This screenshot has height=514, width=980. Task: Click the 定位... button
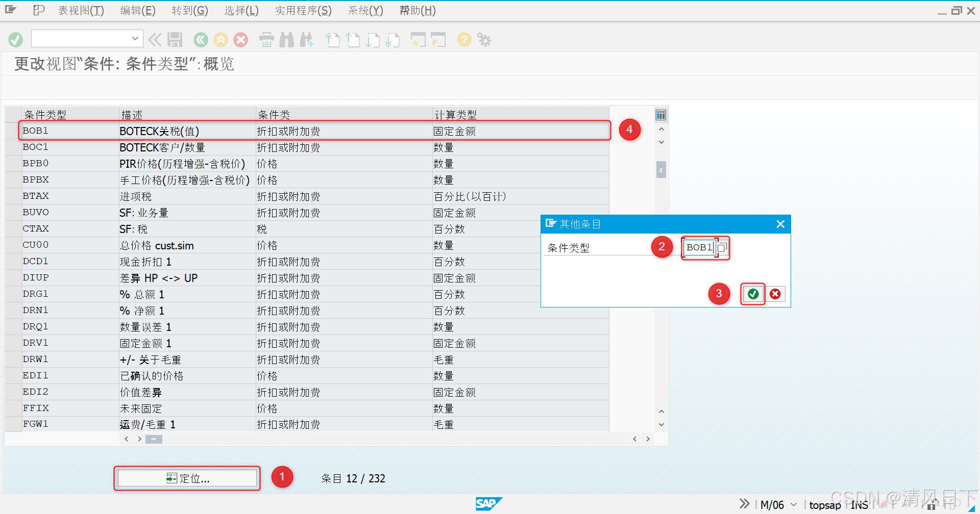coord(187,478)
